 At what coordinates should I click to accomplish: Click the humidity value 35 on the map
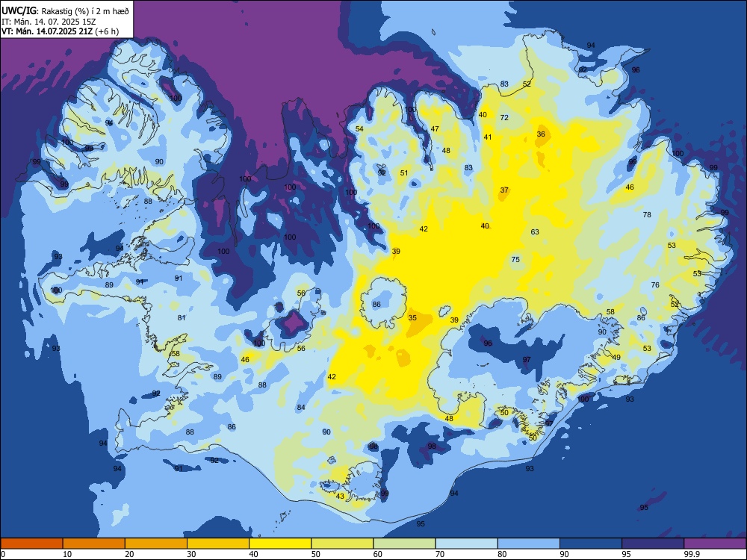click(412, 317)
